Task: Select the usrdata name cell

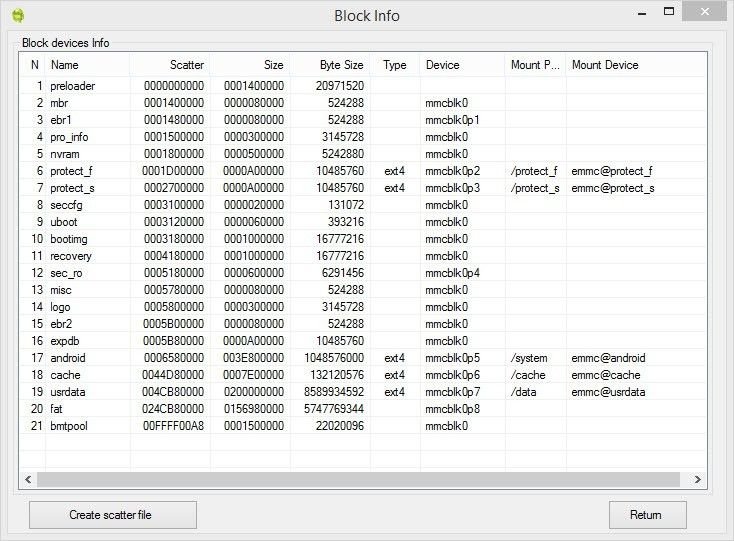Action: (68, 392)
